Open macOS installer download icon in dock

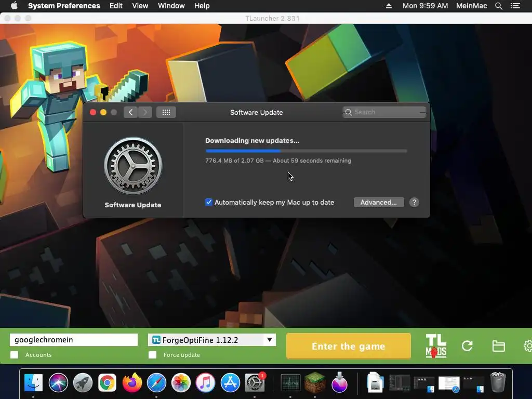tap(339, 383)
